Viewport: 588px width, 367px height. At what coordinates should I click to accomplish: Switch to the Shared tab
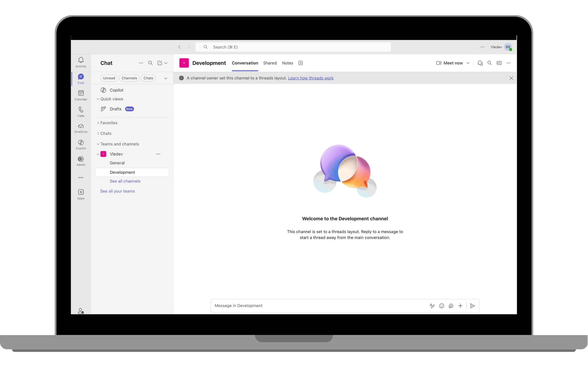(x=270, y=63)
